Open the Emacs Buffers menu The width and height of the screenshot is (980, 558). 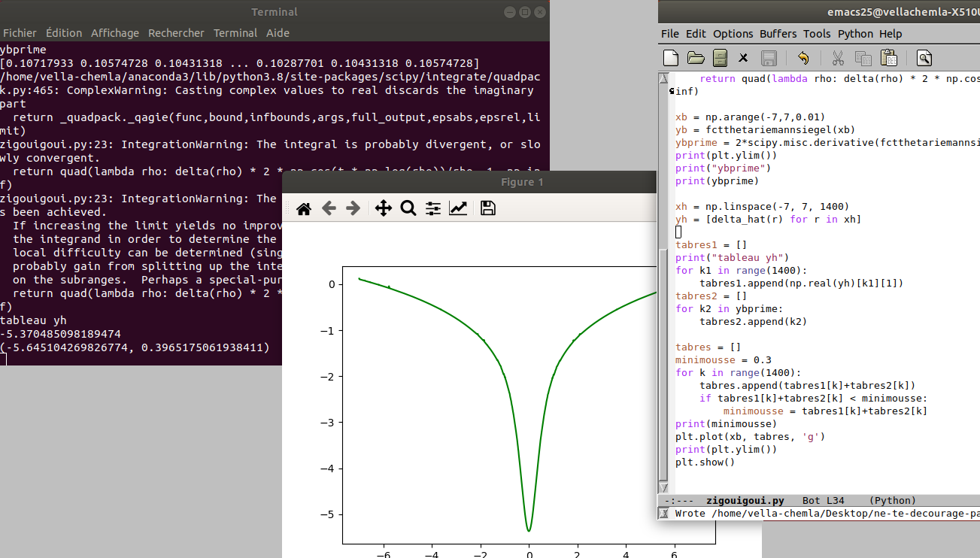778,34
